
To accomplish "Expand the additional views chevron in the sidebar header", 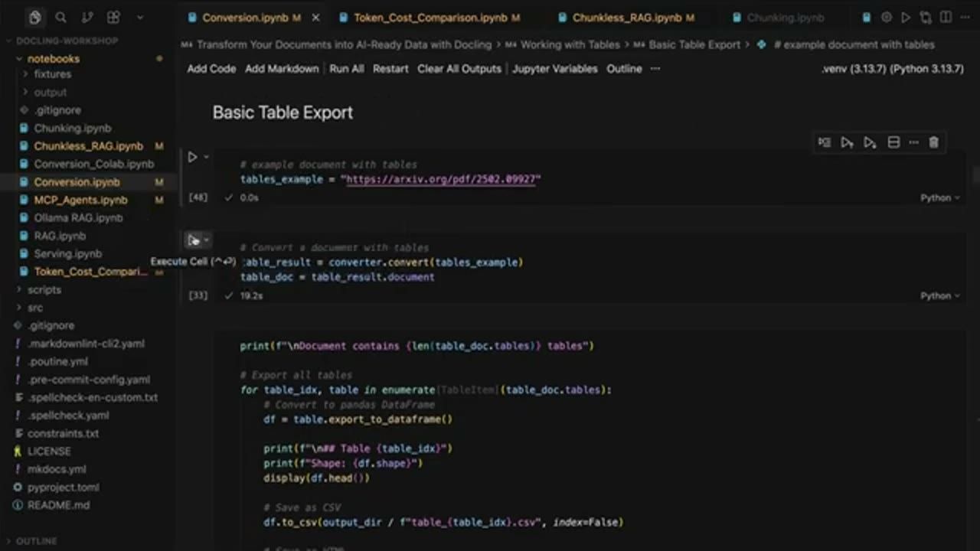I will (x=139, y=17).
